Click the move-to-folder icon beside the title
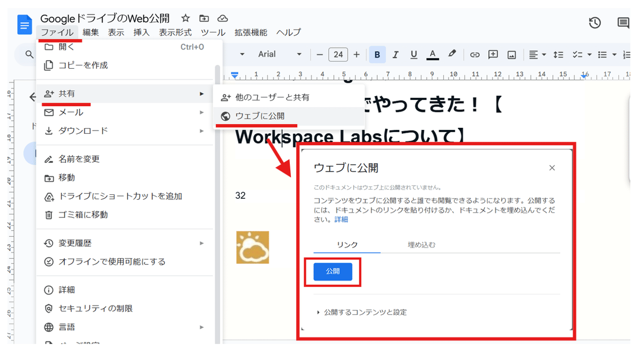Image resolution: width=644 pixels, height=355 pixels. [204, 18]
